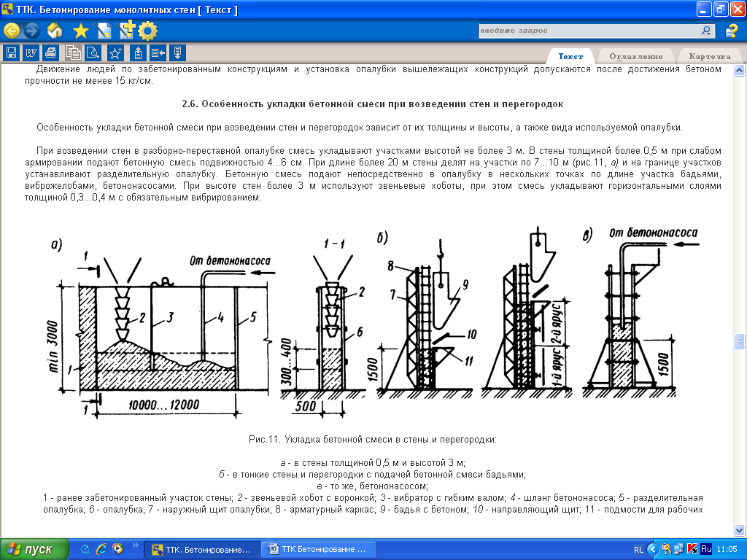Print the document with the printer icon

coord(51,52)
